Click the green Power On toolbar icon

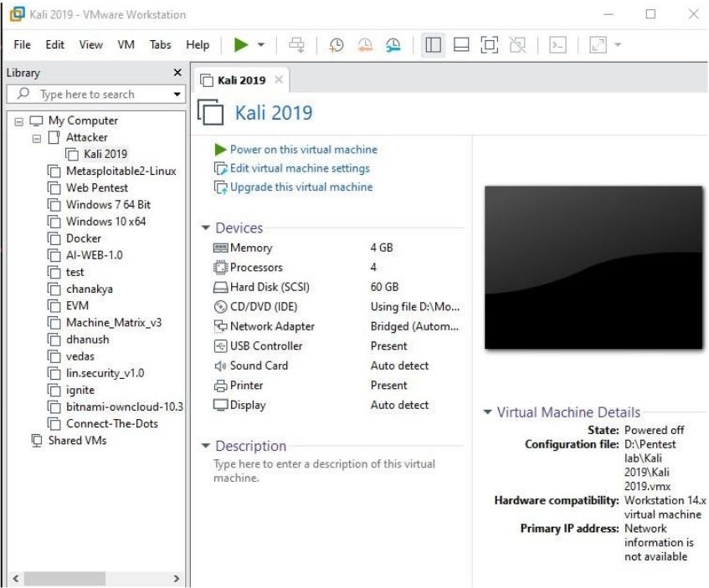(x=242, y=45)
